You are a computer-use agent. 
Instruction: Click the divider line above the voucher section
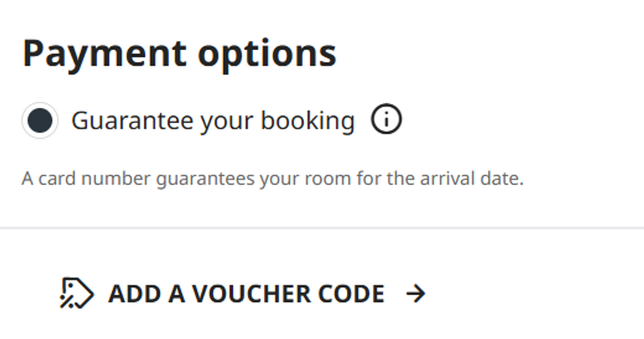point(322,228)
